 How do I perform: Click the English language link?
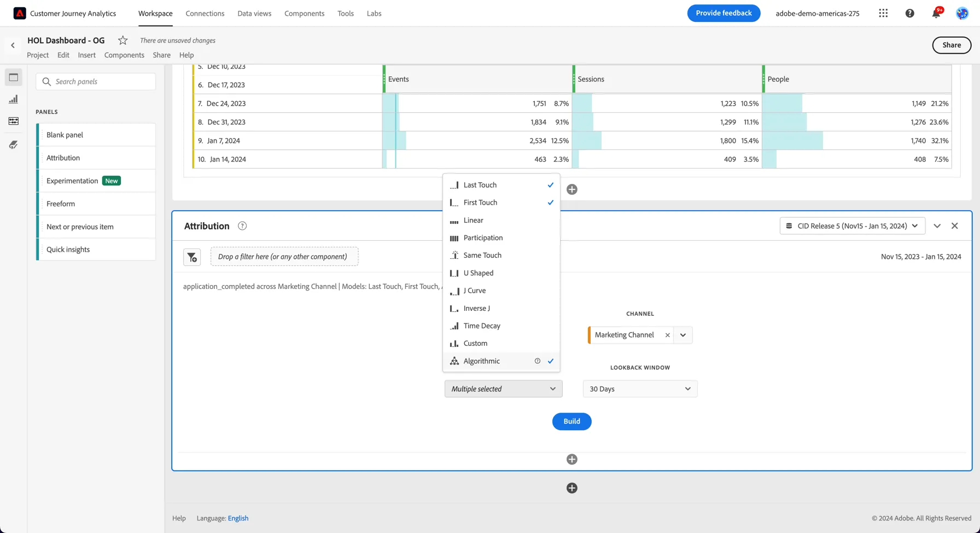(x=238, y=518)
